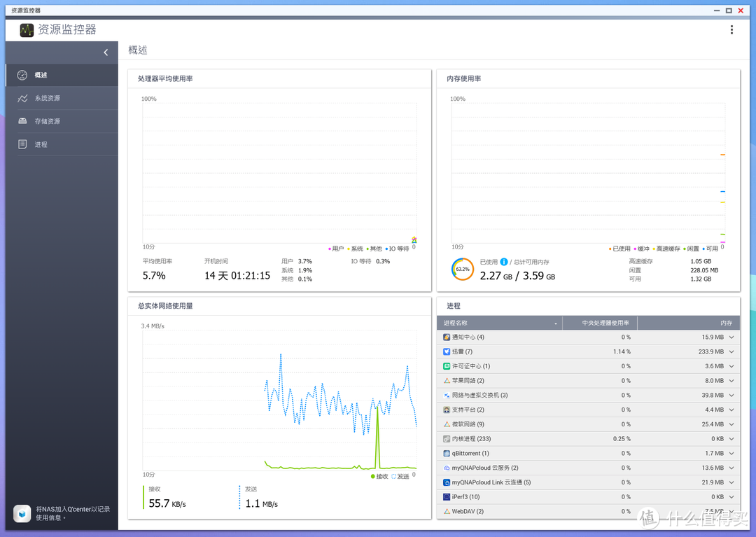Click the 内核进程 process icon

pos(447,439)
